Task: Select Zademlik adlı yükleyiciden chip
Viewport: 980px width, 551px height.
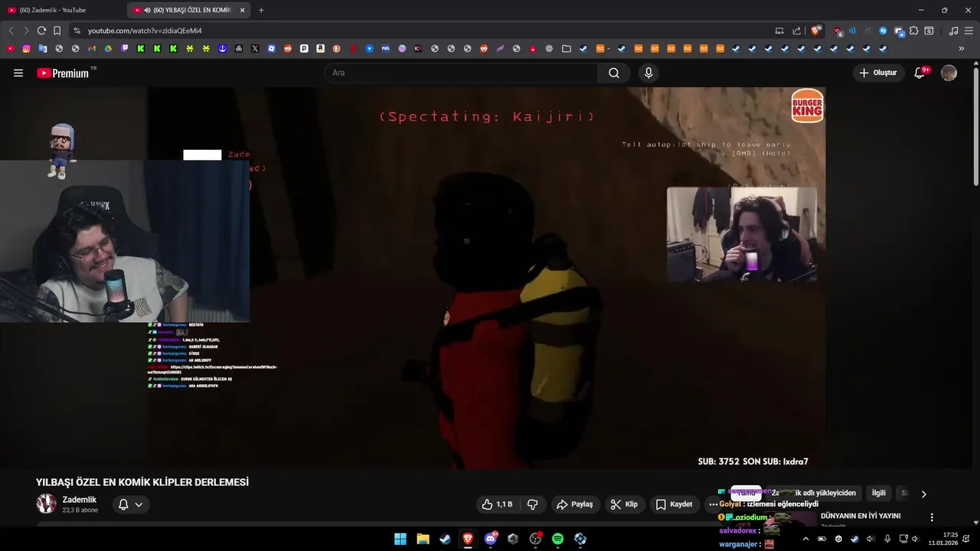Action: point(814,493)
